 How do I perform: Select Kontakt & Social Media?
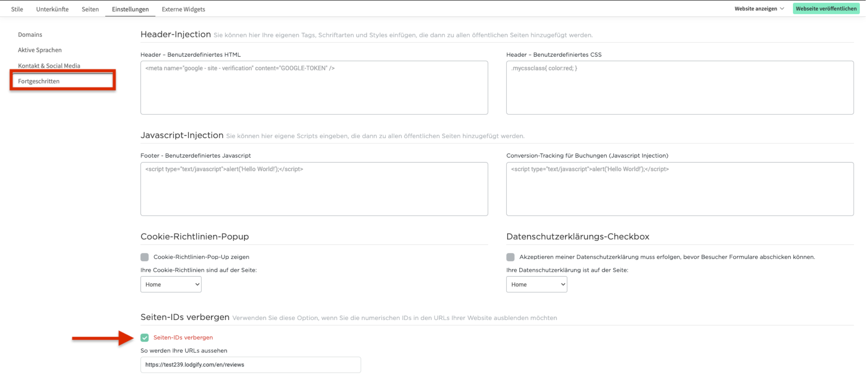(49, 65)
